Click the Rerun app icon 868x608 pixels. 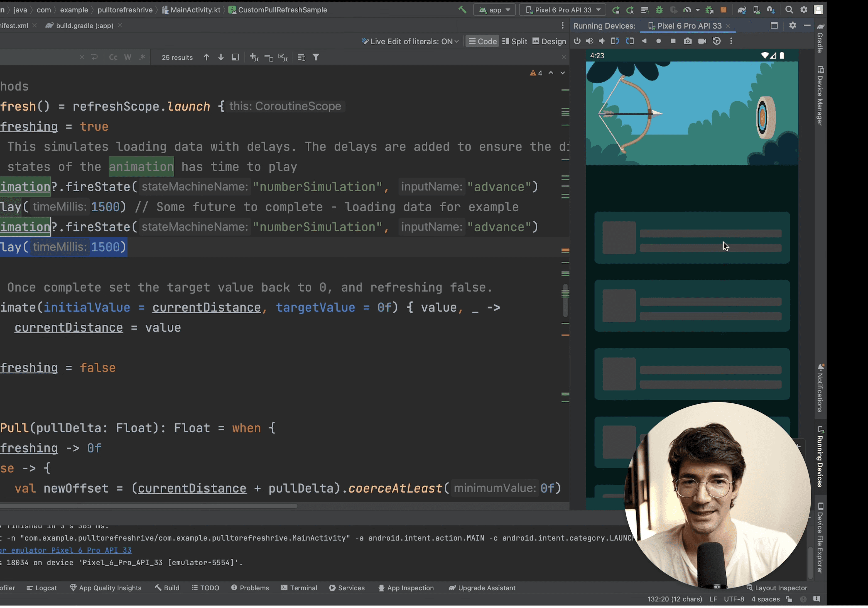pos(616,10)
